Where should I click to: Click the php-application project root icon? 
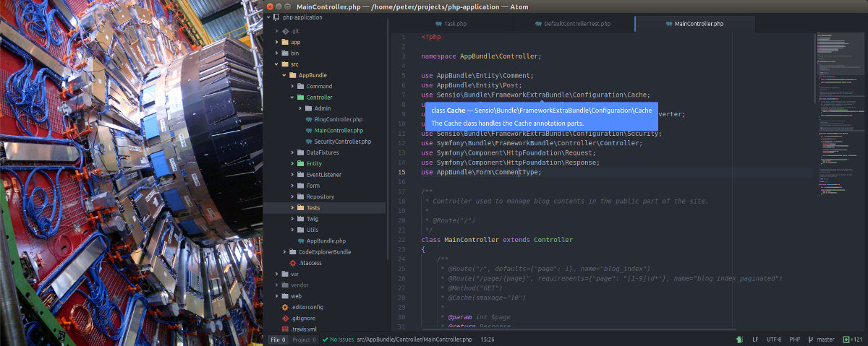277,17
